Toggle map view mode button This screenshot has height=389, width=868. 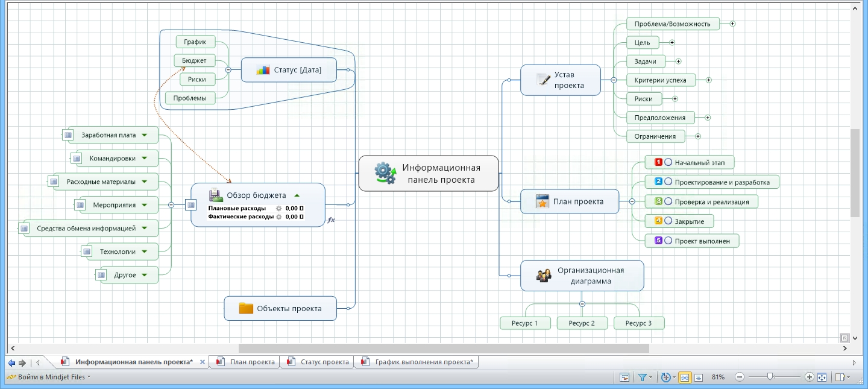coord(685,378)
